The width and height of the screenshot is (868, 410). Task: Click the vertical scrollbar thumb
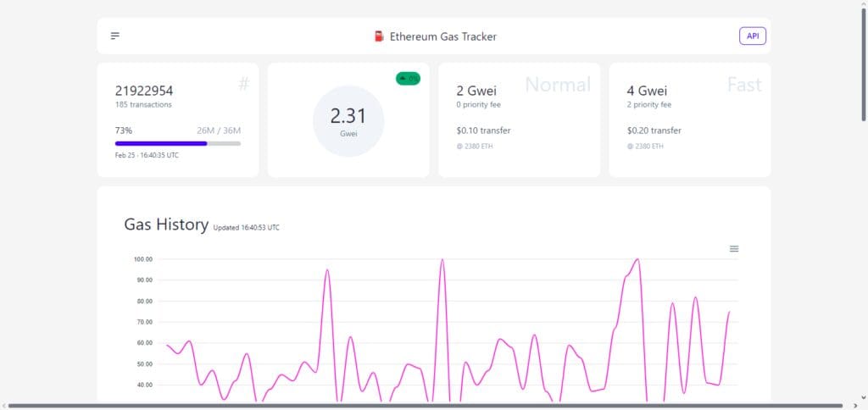[x=863, y=64]
